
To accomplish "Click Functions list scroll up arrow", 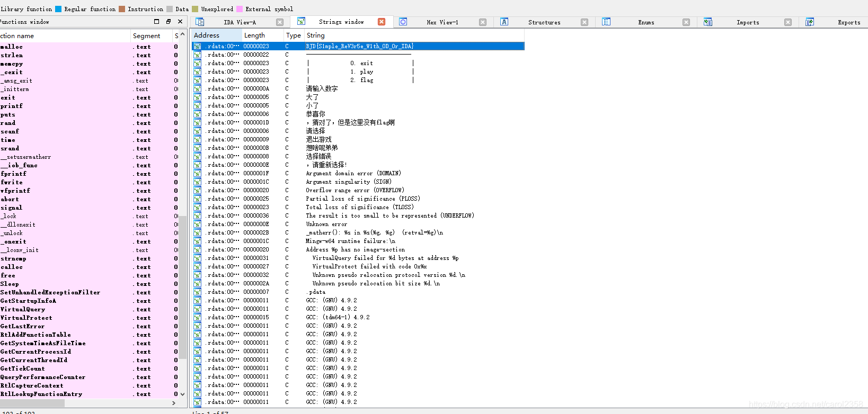I will (x=183, y=34).
